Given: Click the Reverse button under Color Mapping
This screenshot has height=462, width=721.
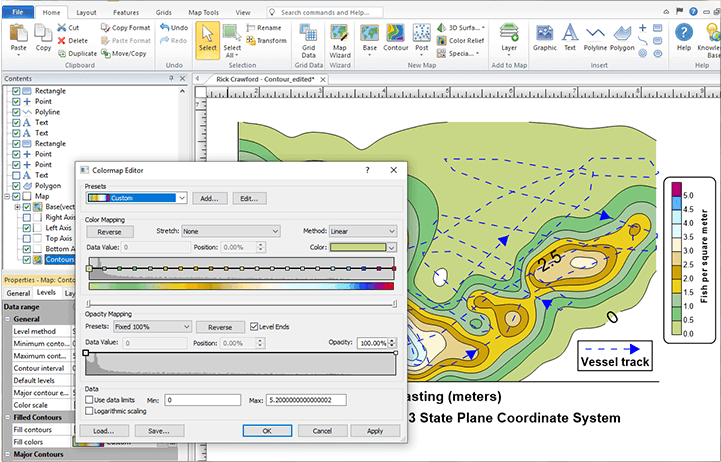Looking at the screenshot, I should pyautogui.click(x=109, y=231).
